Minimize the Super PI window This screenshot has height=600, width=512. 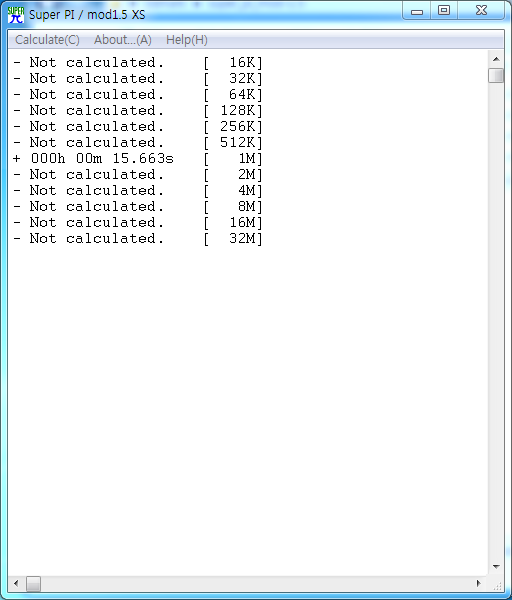(417, 11)
